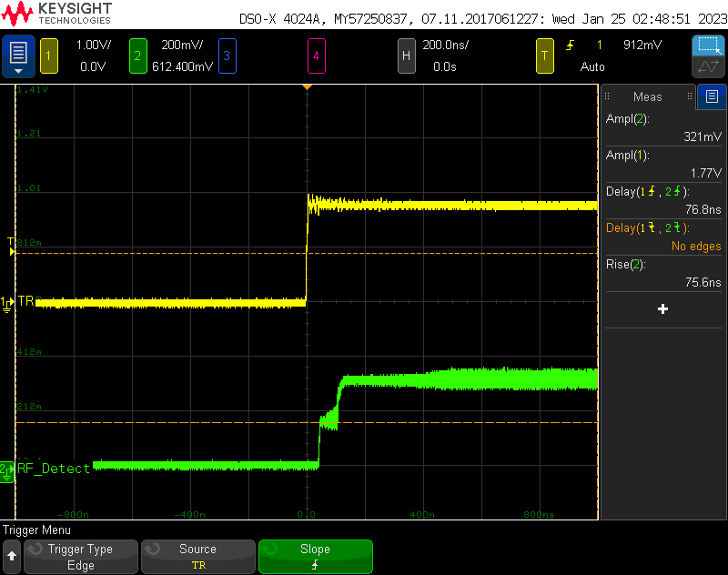Click the horizontal delay 0.0s value
The width and height of the screenshot is (728, 575).
pos(445,66)
